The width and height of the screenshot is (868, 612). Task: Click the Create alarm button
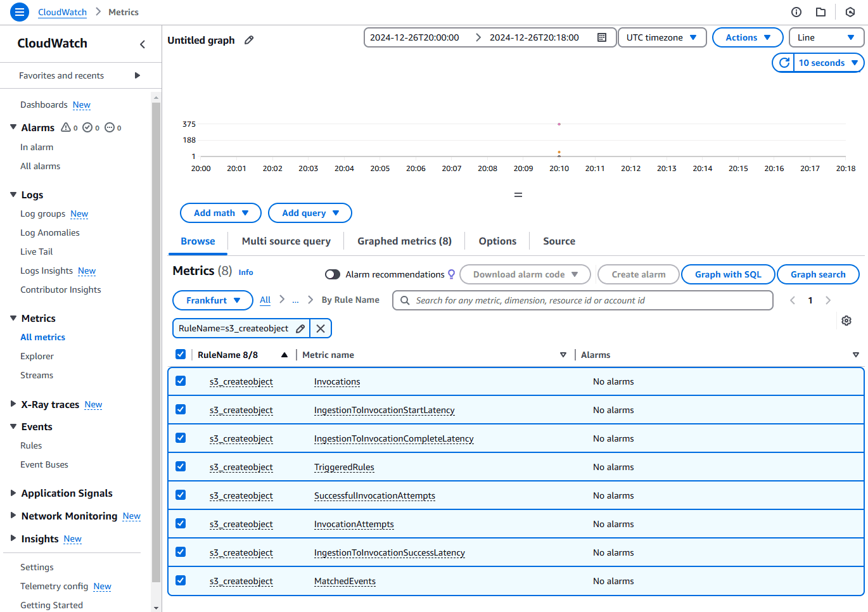tap(639, 274)
